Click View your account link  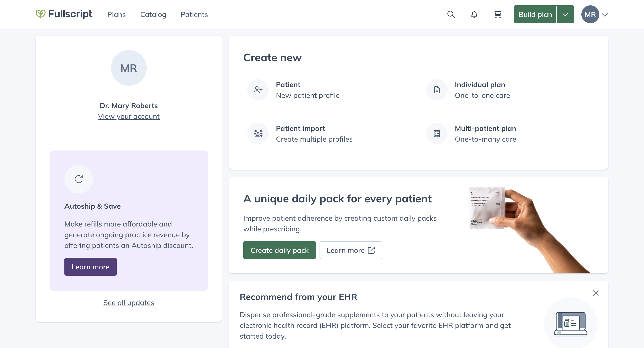click(x=129, y=116)
